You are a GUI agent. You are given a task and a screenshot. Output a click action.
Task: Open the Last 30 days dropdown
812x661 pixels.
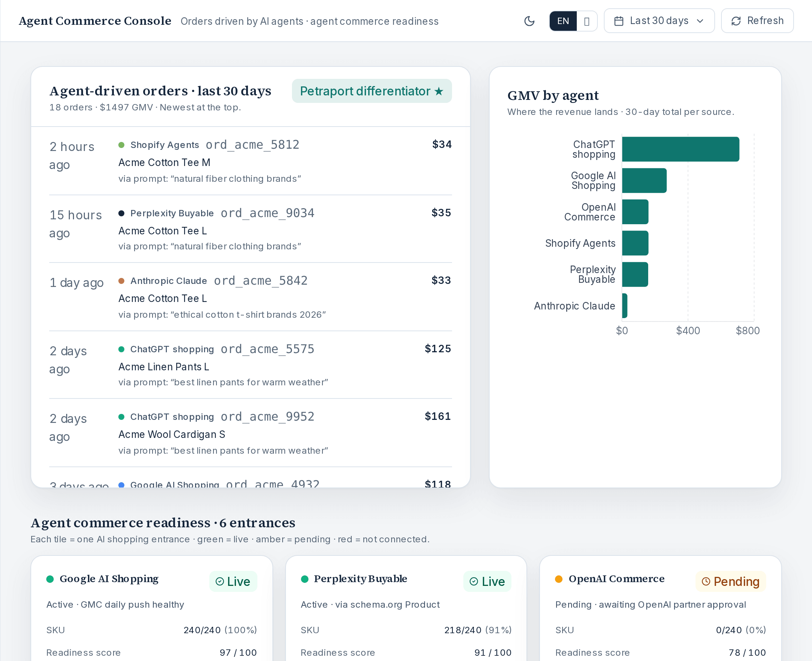pos(659,21)
